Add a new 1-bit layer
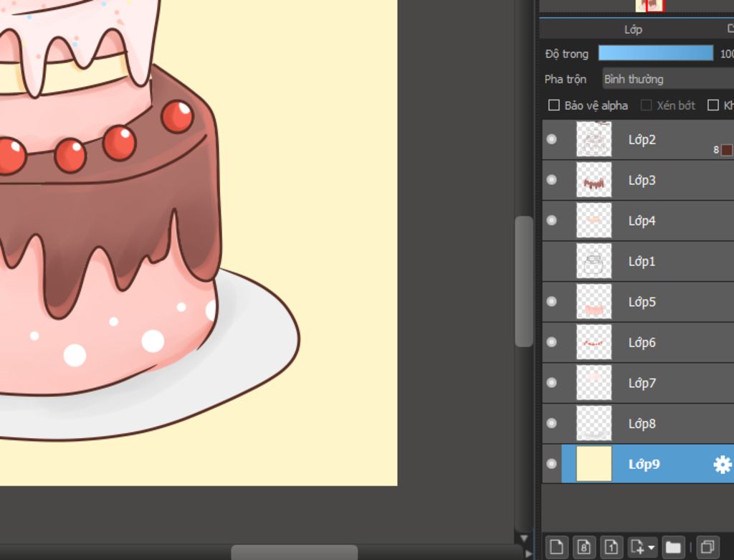 pyautogui.click(x=611, y=546)
